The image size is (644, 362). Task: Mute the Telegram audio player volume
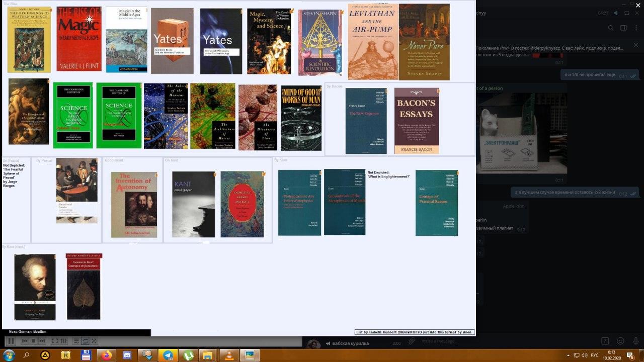[x=616, y=13]
